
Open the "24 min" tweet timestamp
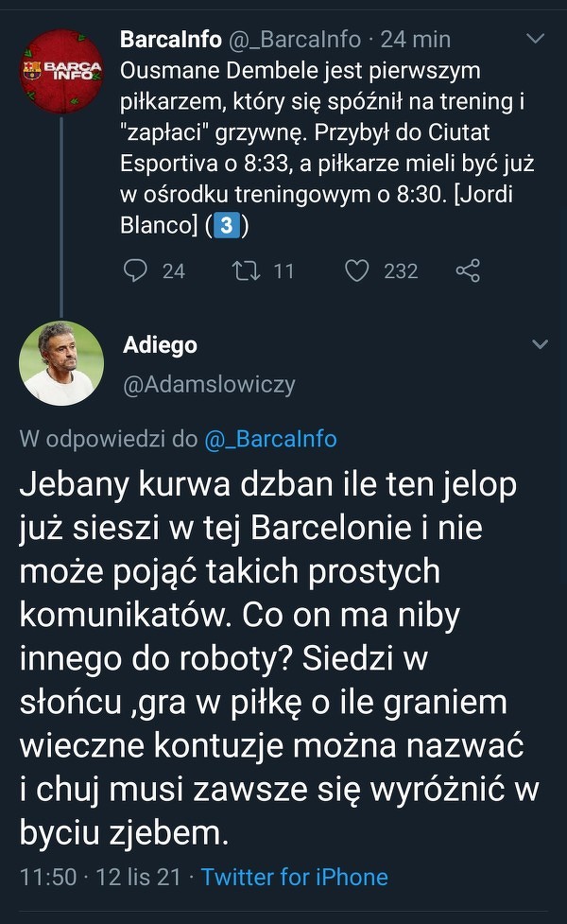click(x=415, y=39)
